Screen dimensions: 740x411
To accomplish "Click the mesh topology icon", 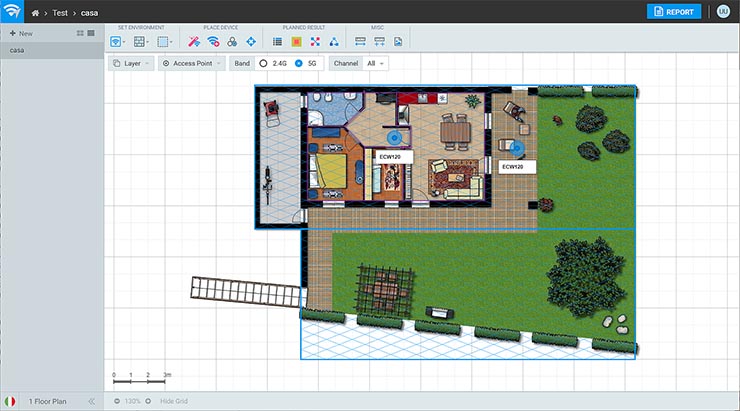I will coord(333,42).
